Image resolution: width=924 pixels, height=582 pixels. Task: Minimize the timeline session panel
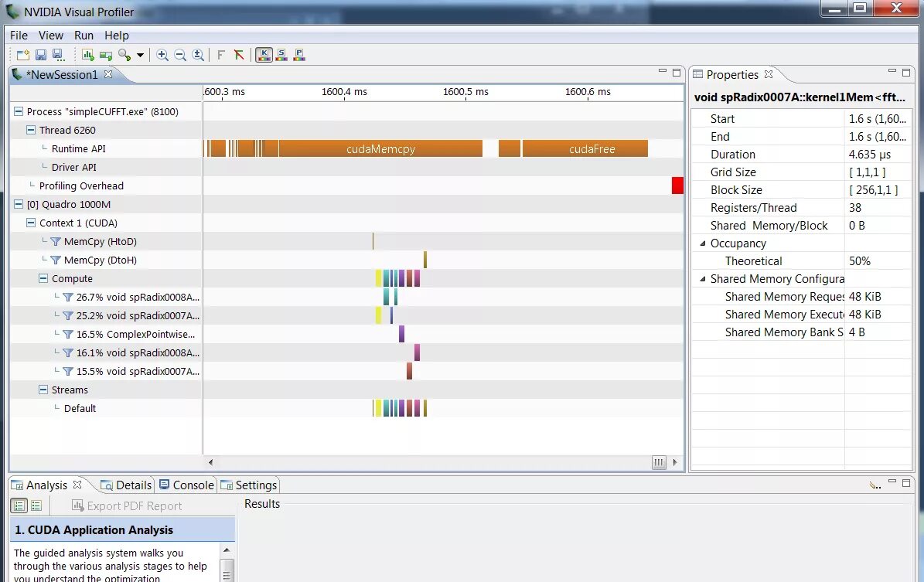coord(663,71)
